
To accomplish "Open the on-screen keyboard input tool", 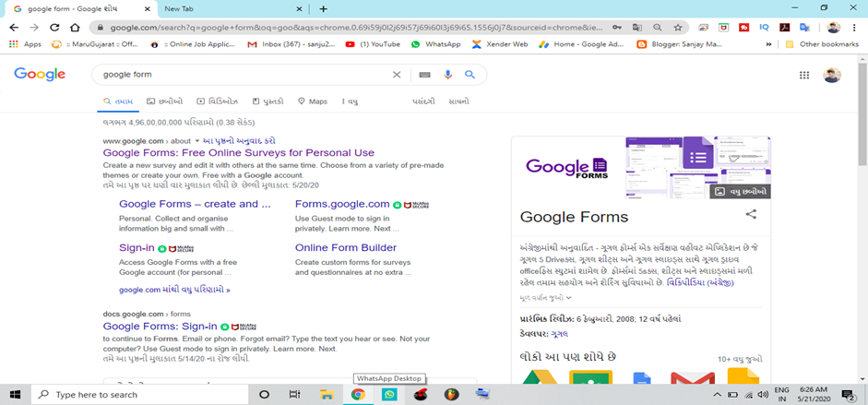I will pos(424,75).
